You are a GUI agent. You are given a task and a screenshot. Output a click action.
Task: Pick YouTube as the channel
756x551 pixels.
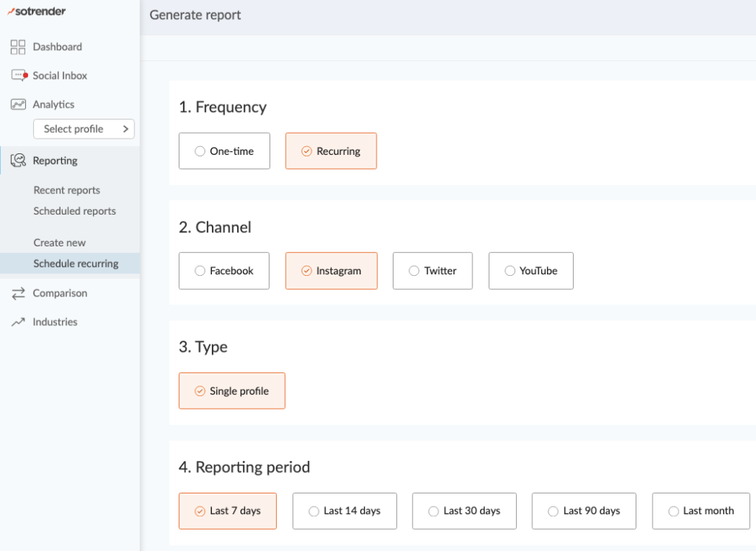pos(531,271)
